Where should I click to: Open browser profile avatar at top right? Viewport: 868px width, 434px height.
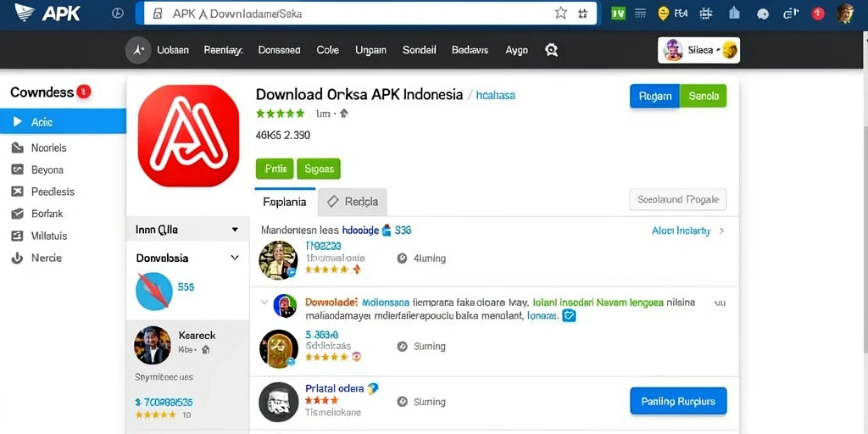[845, 14]
